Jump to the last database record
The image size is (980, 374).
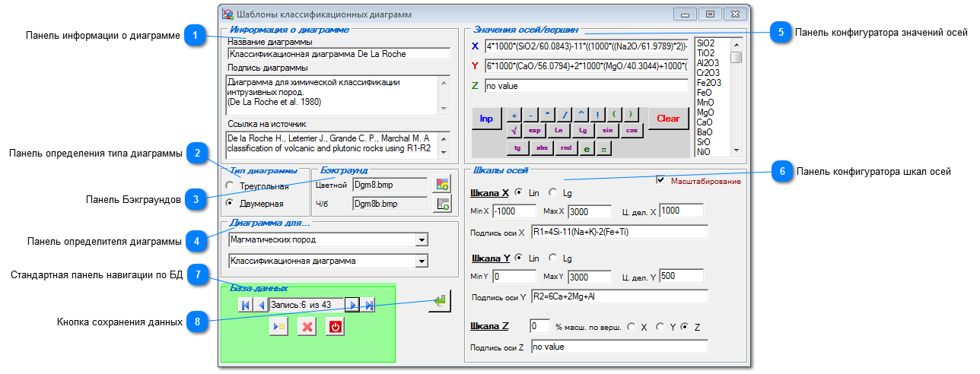point(368,305)
